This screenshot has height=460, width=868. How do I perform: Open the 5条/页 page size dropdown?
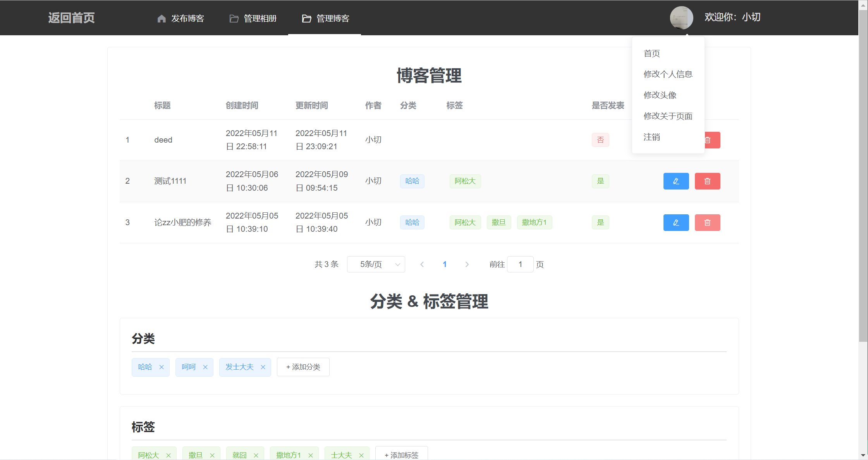coord(376,264)
